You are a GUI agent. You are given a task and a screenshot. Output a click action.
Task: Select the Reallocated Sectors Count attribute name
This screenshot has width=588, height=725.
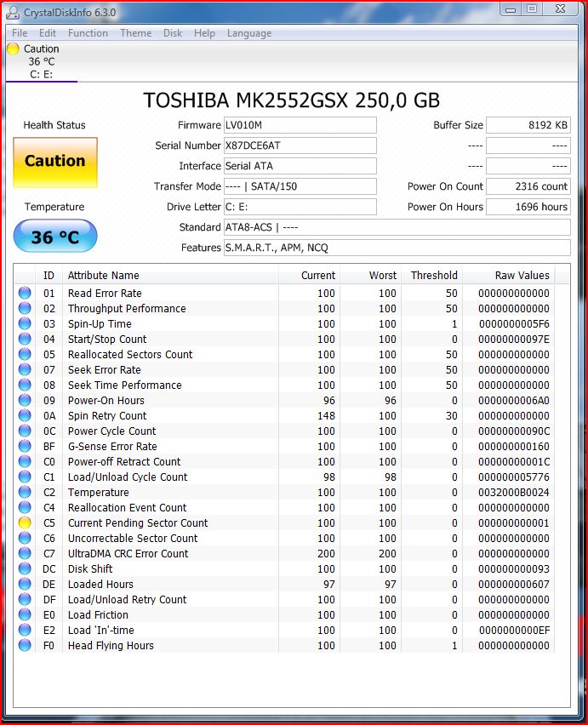130,355
